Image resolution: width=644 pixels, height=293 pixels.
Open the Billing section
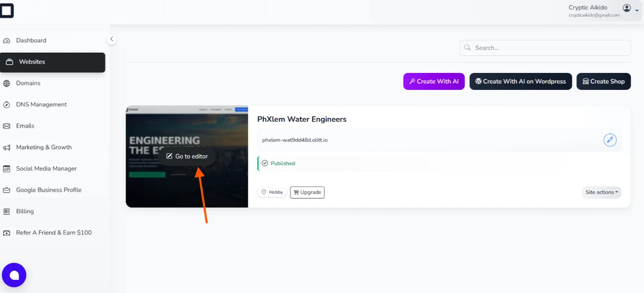coord(25,211)
